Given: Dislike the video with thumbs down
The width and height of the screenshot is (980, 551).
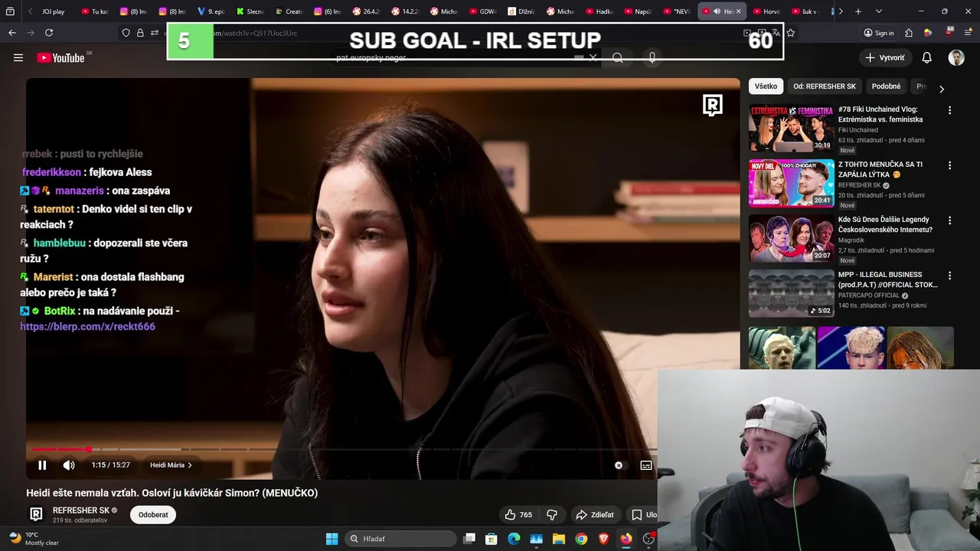Looking at the screenshot, I should click(551, 515).
